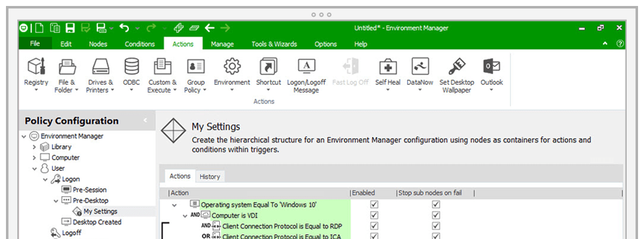
Task: Open the Self Heal icon
Action: click(388, 67)
